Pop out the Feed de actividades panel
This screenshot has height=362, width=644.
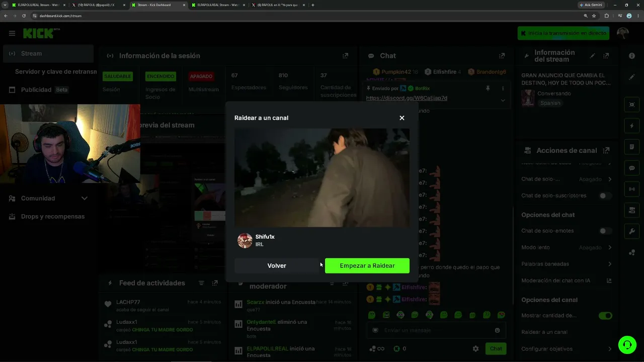point(215,283)
